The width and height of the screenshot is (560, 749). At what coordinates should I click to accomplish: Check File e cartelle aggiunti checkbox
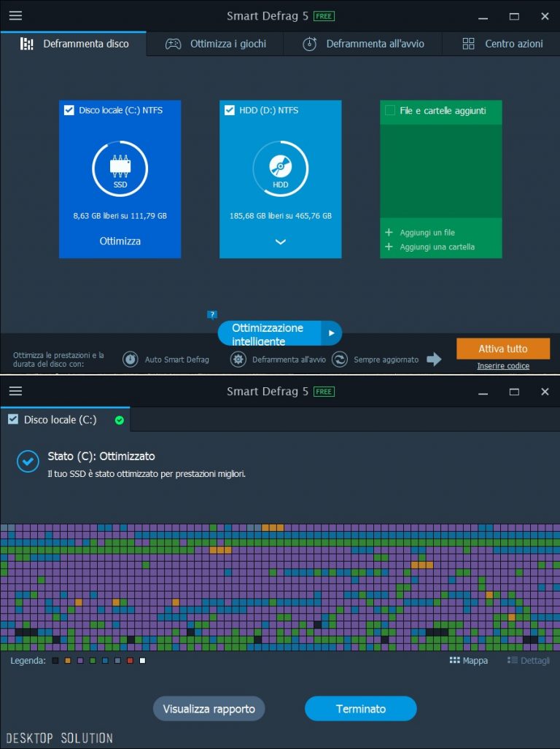point(390,110)
